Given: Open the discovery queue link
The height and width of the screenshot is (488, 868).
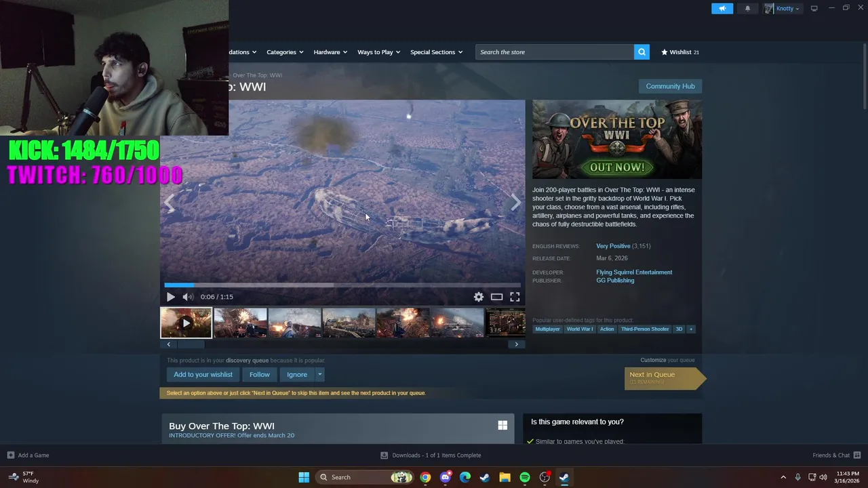Looking at the screenshot, I should click(247, 361).
